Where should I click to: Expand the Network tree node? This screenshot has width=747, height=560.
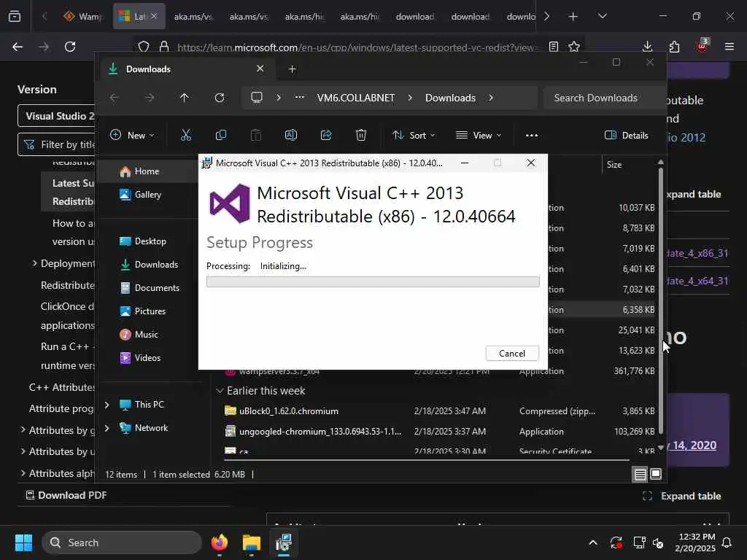click(107, 427)
